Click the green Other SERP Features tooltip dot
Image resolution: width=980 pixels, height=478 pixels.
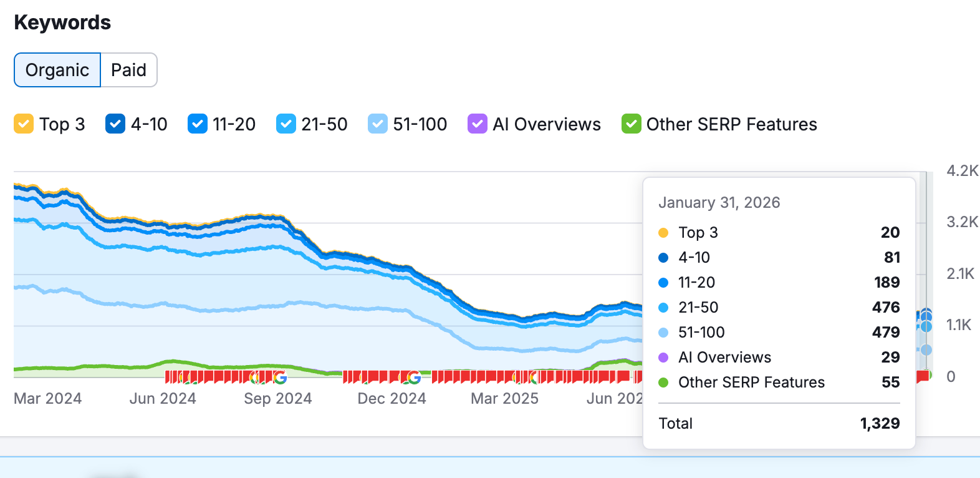(663, 383)
